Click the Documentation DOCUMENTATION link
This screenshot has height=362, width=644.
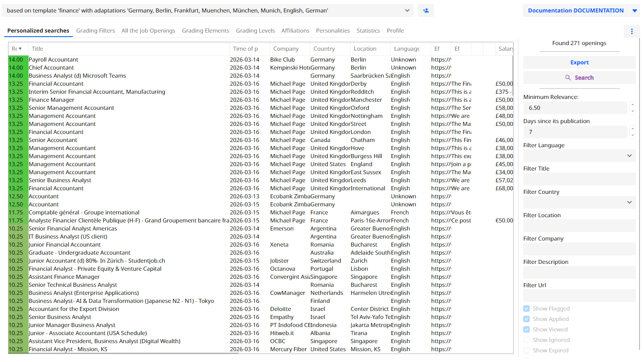point(575,10)
